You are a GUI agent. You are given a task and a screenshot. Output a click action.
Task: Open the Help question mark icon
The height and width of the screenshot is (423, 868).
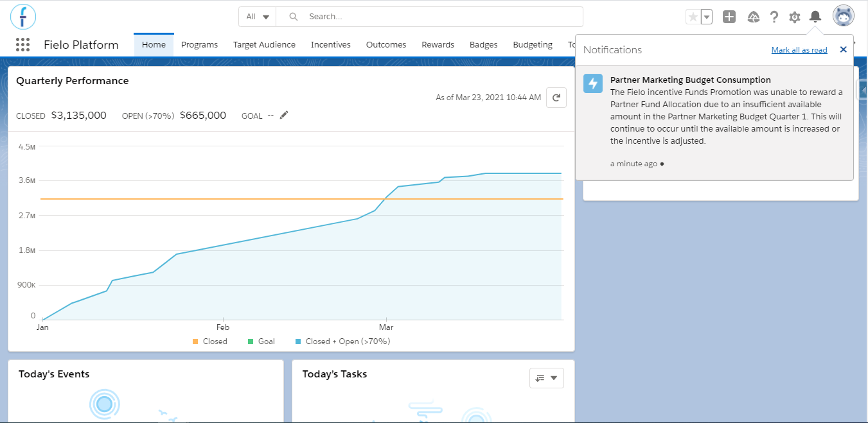774,17
